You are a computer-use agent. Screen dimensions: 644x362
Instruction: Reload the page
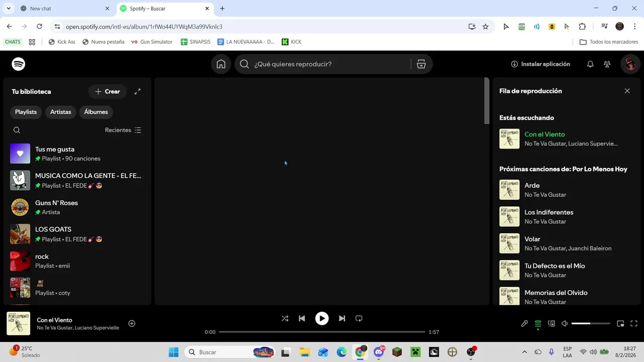tap(39, 27)
